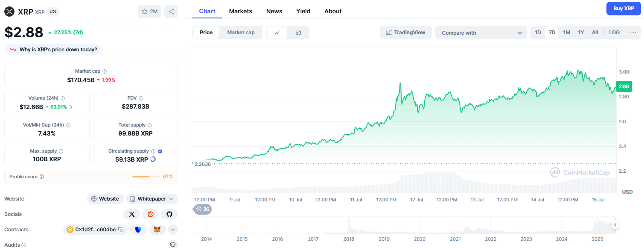644x248 pixels.
Task: Click the 2.2636 starting price label
Action: [x=203, y=164]
